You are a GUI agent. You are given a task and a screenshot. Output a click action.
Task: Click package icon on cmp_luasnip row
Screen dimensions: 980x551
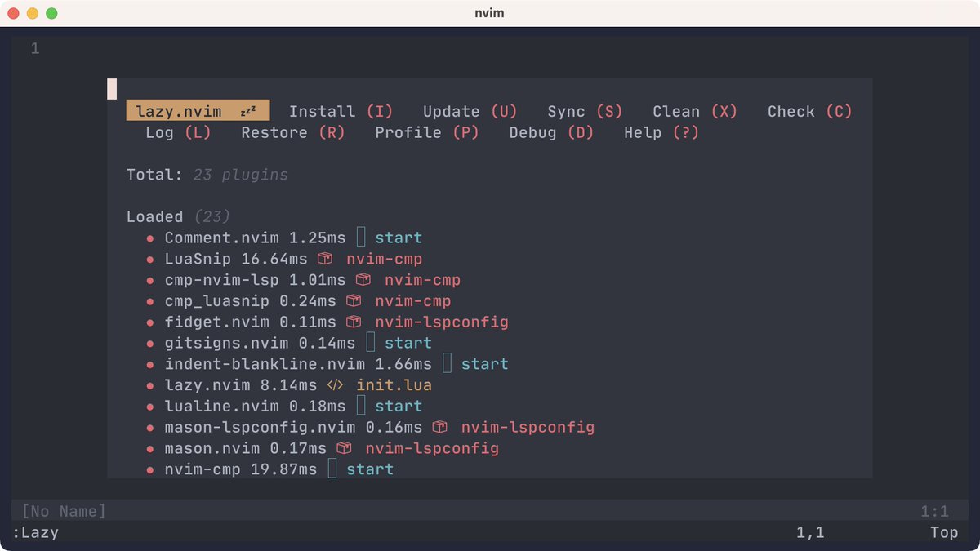coord(354,301)
